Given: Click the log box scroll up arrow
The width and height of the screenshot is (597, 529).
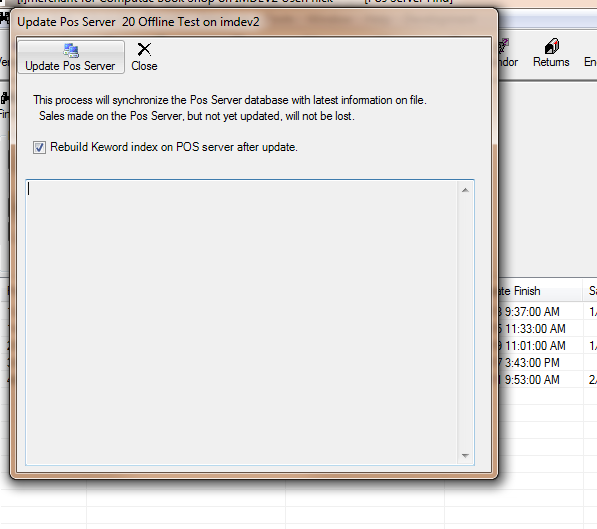Looking at the screenshot, I should (465, 190).
